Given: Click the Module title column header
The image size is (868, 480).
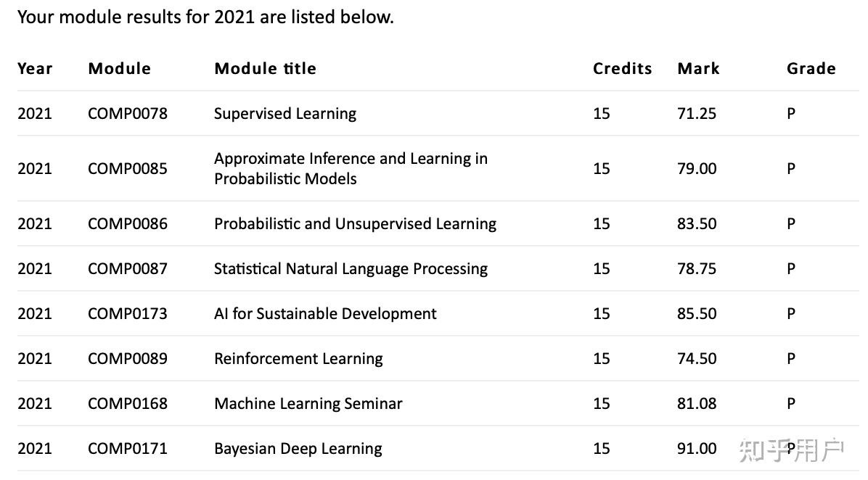Looking at the screenshot, I should 265,69.
